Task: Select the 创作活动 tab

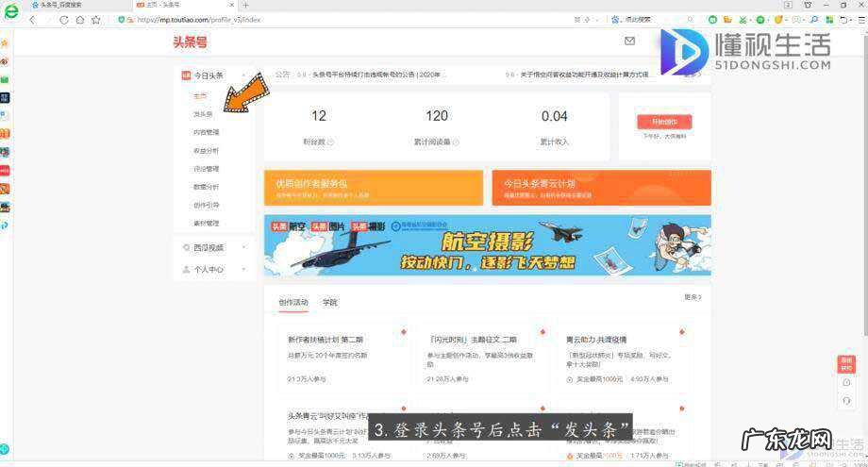Action: (x=292, y=303)
